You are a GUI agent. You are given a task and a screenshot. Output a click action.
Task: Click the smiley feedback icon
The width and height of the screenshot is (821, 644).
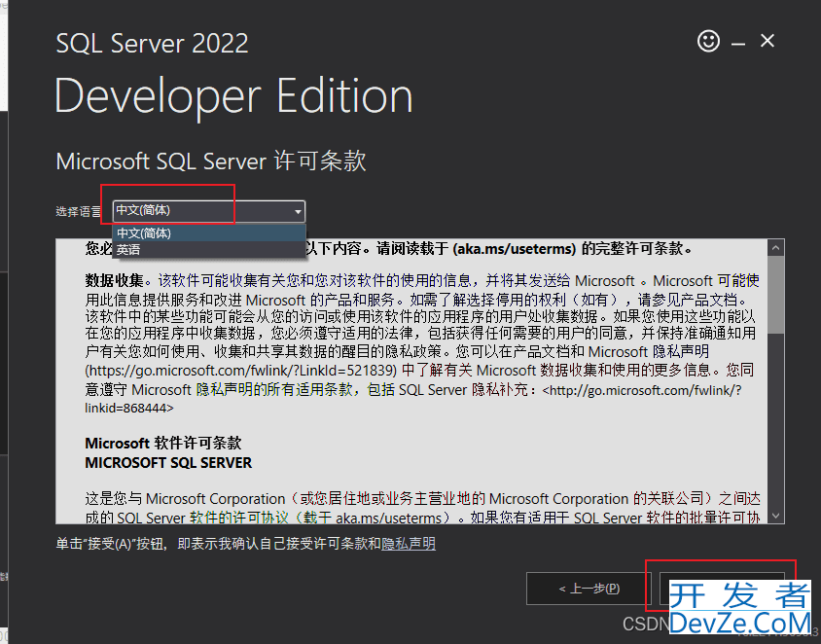click(x=708, y=41)
